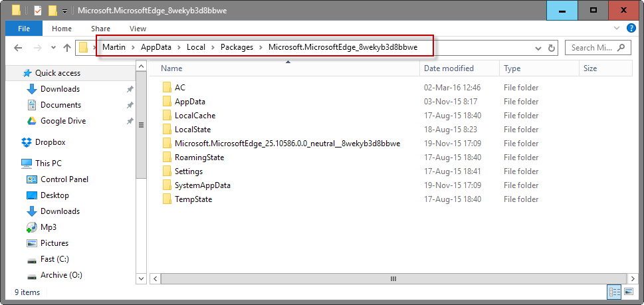Image resolution: width=644 pixels, height=305 pixels.
Task: Select the AppData folder in the list
Action: [190, 102]
